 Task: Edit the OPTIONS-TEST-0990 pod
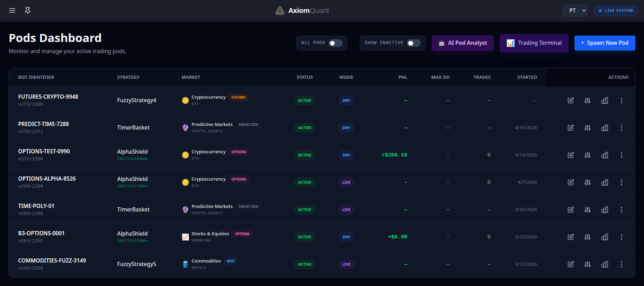point(571,155)
